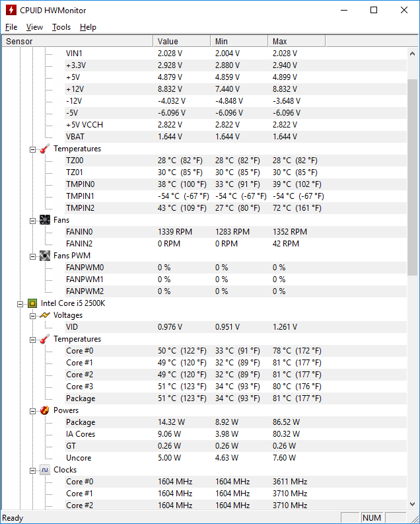The height and width of the screenshot is (524, 420).
Task: Collapse the Fans group
Action: [x=32, y=221]
